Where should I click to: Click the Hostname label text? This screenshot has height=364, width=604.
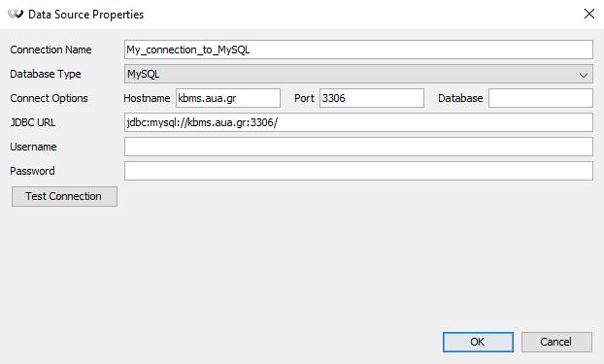[x=147, y=98]
